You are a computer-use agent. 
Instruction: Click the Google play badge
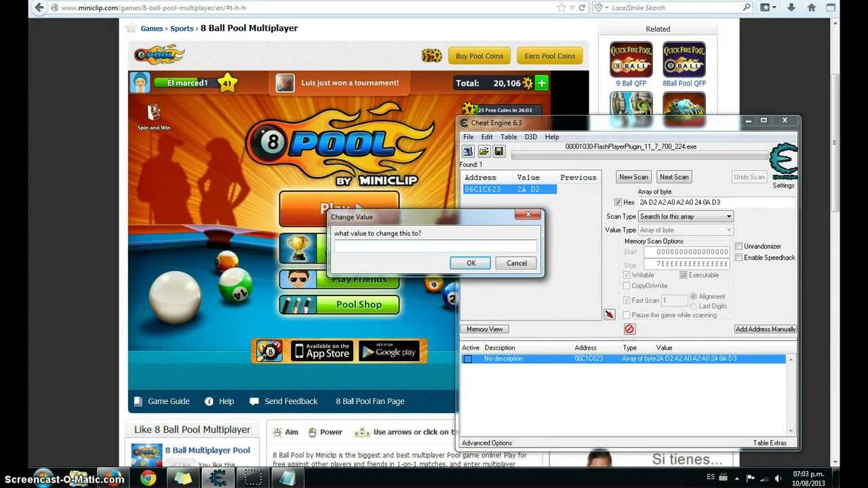pyautogui.click(x=389, y=350)
